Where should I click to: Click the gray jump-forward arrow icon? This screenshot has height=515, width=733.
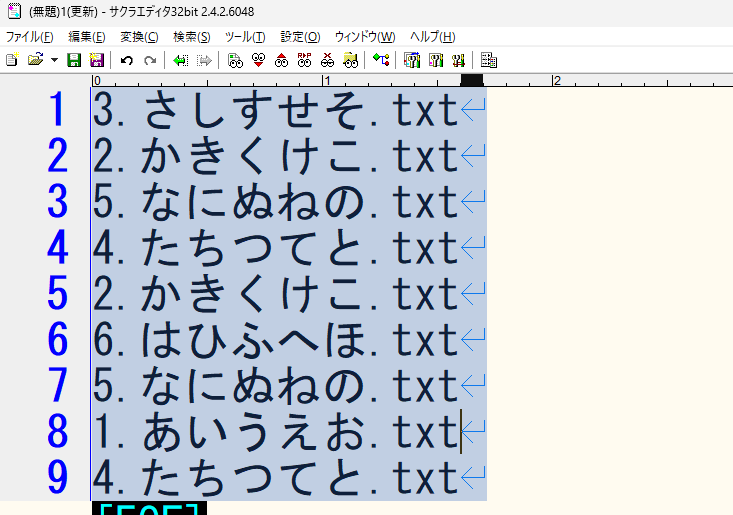[204, 60]
